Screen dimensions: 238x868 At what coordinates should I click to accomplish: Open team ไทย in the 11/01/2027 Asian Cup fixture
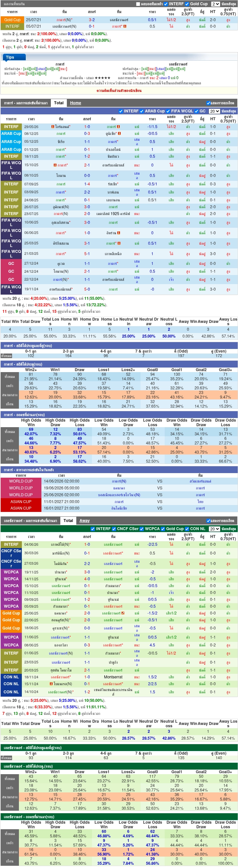point(200,501)
